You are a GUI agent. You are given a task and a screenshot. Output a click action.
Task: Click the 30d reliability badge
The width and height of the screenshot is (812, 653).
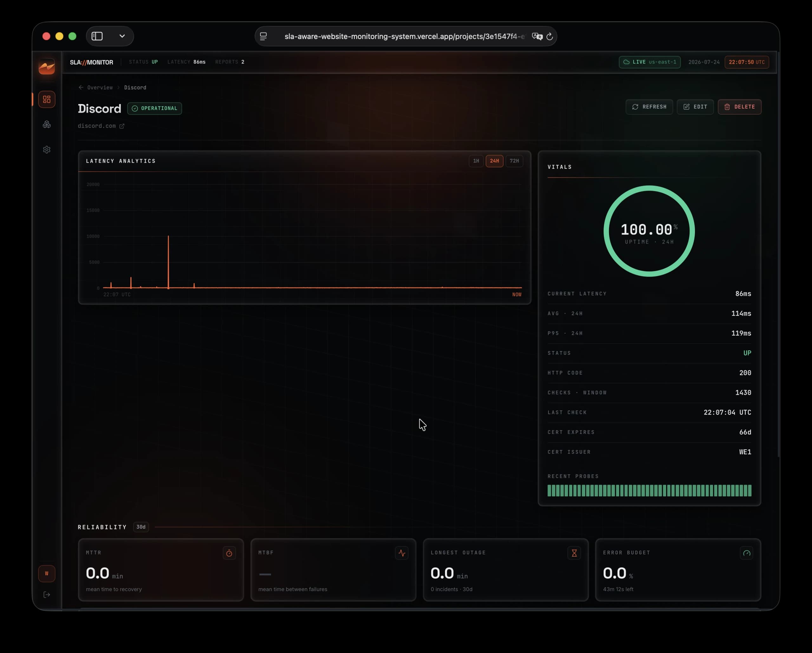tap(141, 527)
